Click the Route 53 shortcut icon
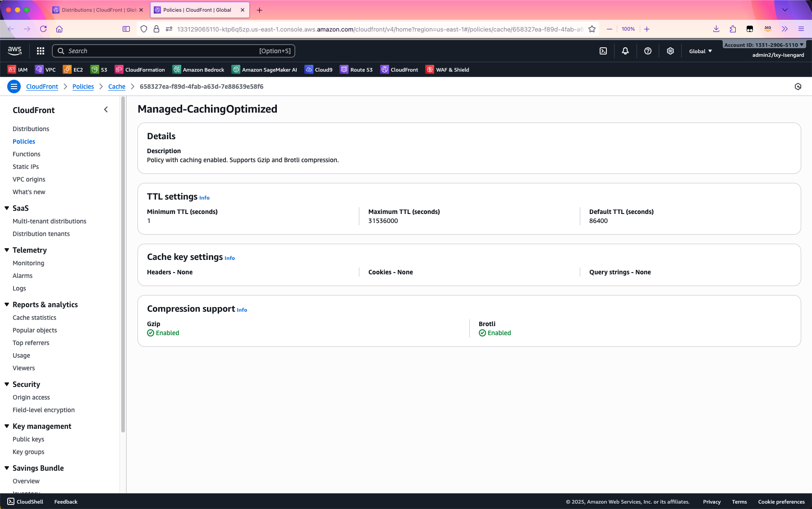Screen dimensions: 812x509 click(344, 69)
